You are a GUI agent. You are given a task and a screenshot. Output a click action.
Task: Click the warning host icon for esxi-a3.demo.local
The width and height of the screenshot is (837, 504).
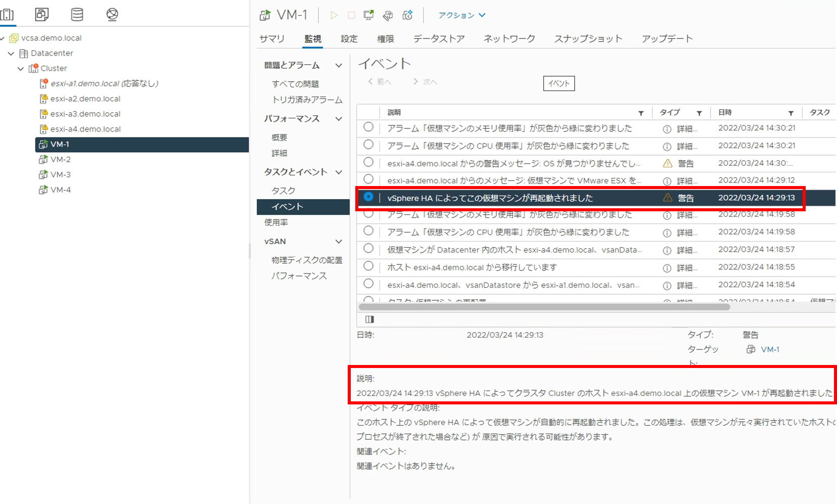43,114
